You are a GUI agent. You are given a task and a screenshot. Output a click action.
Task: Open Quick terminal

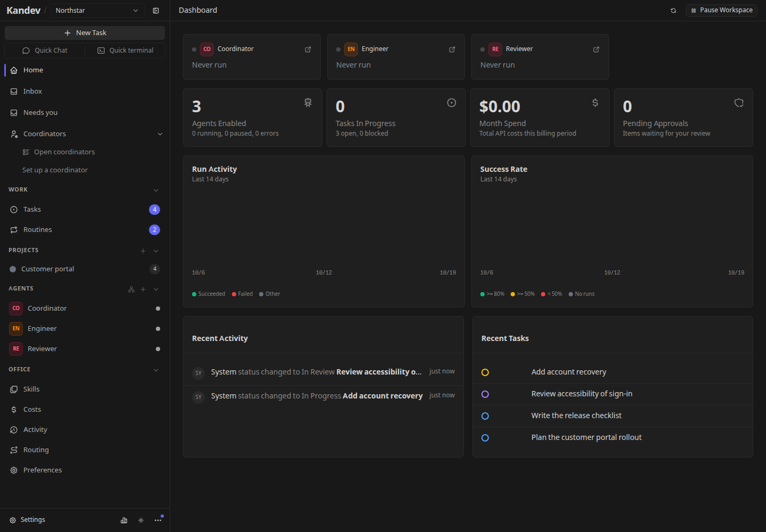pos(125,51)
